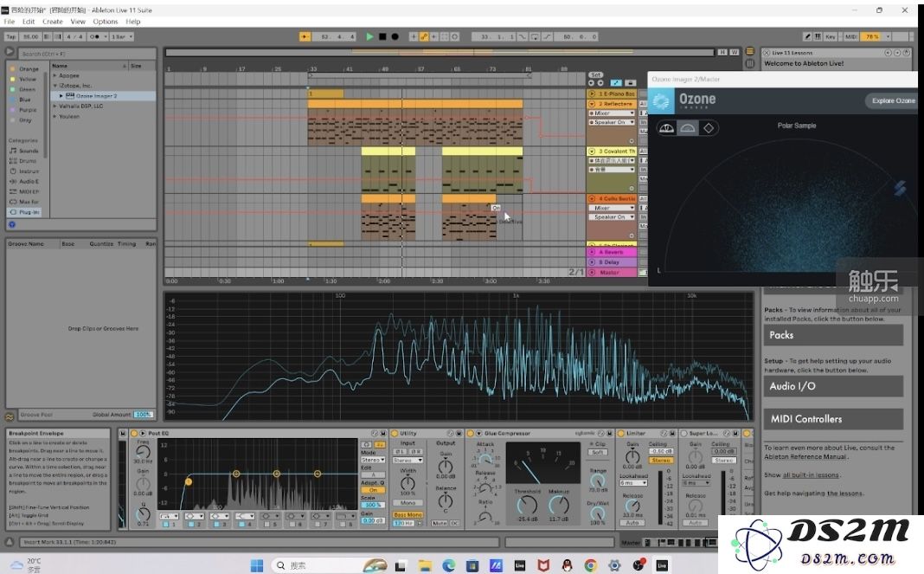924x574 pixels.
Task: Click the Set locator button
Action: point(596,75)
